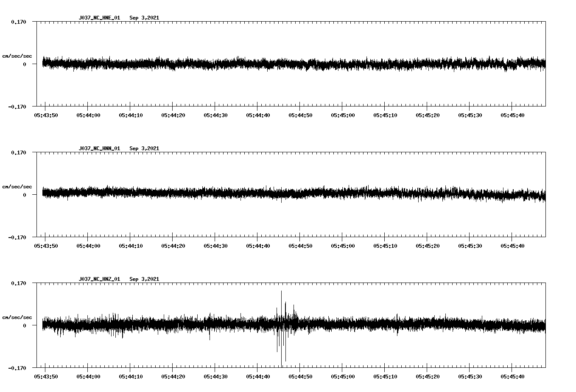Viewport: 576px width, 392px height.
Task: Click the 05:45:00 time label under HNE plot
Action: 343,115
